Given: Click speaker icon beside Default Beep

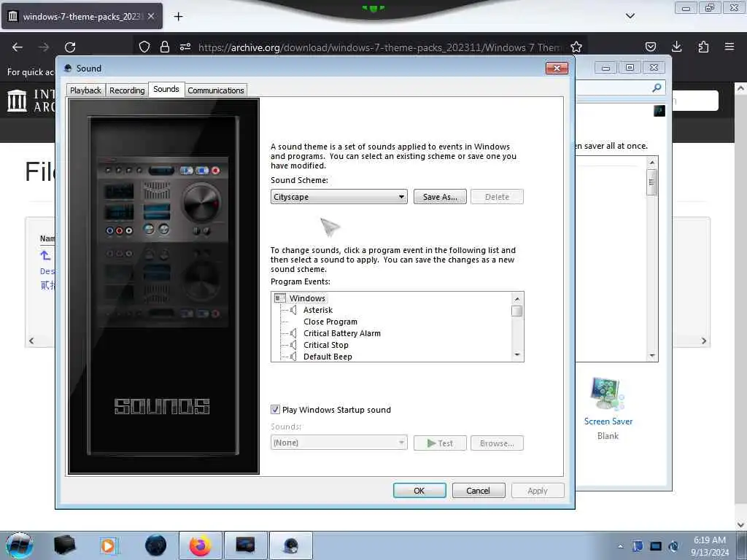Looking at the screenshot, I should [293, 357].
